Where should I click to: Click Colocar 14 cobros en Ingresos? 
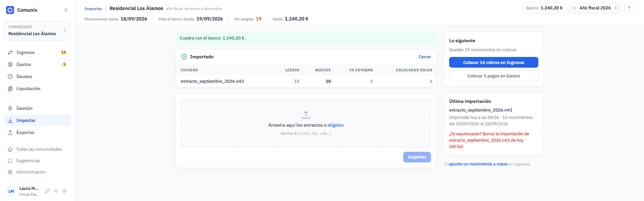(x=494, y=62)
